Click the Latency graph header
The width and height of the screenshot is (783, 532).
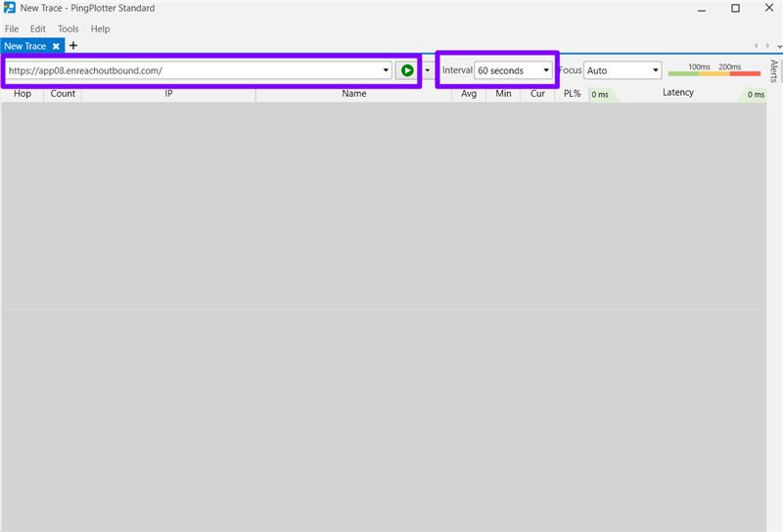pyautogui.click(x=677, y=93)
